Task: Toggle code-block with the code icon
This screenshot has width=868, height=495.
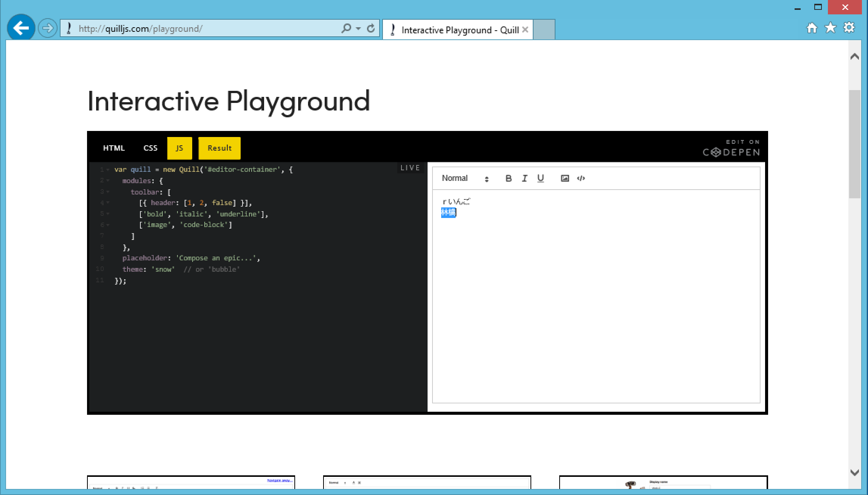Action: point(581,178)
